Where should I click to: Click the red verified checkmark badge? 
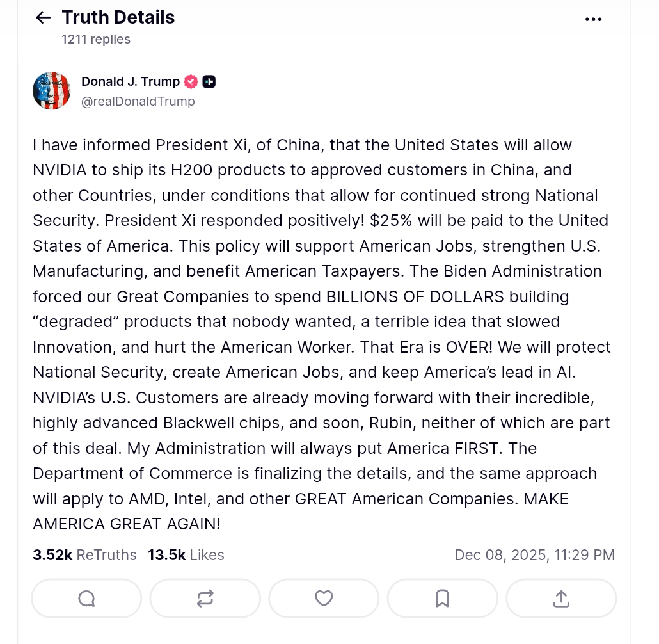[x=191, y=82]
